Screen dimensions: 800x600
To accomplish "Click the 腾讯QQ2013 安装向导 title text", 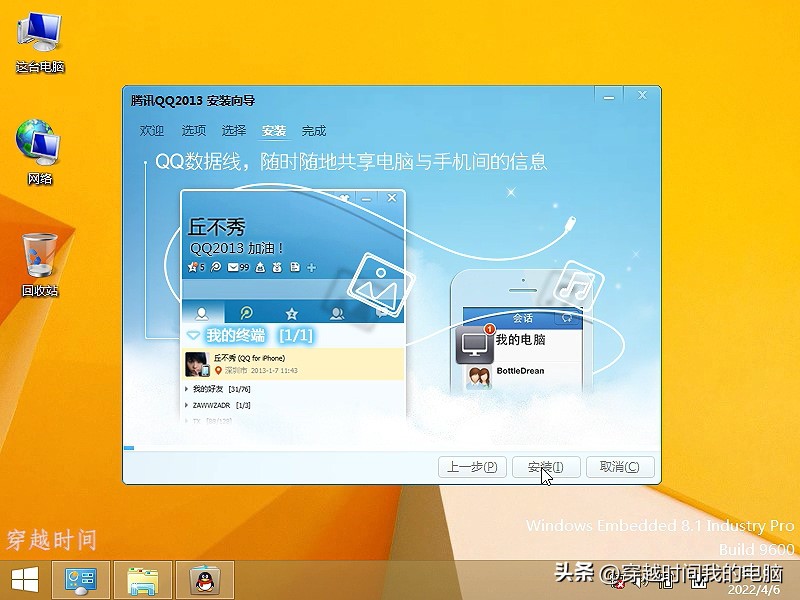I will (x=193, y=101).
